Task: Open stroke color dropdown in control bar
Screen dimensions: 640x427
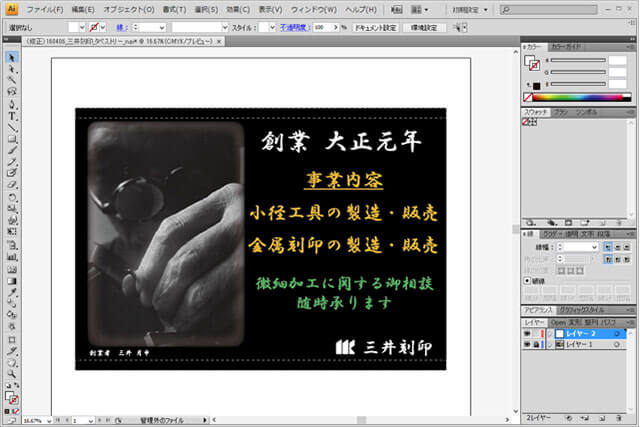Action: 103,27
